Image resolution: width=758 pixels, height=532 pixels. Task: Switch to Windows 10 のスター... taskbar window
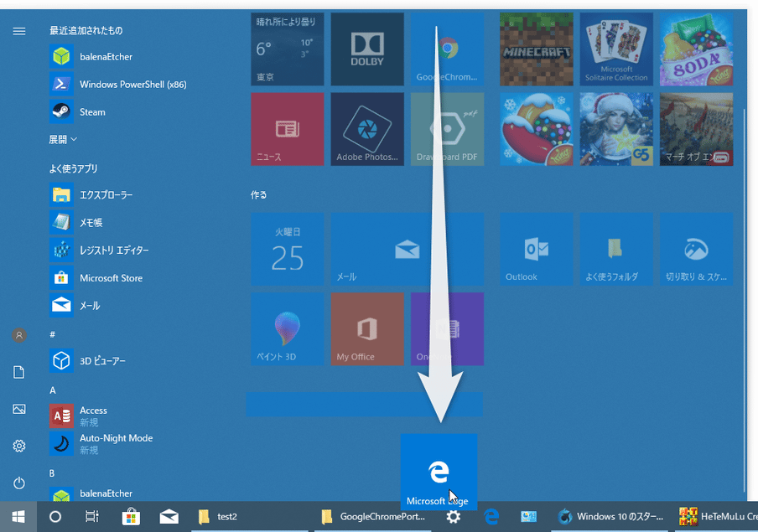click(610, 517)
